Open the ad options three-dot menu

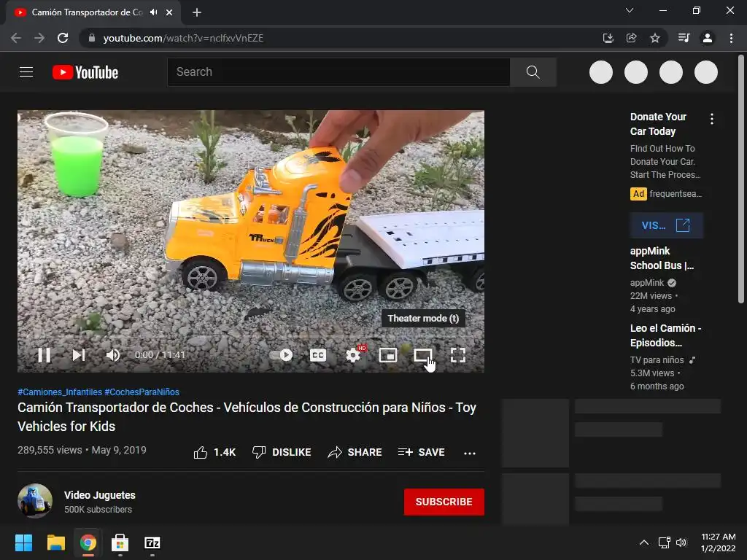tap(712, 119)
